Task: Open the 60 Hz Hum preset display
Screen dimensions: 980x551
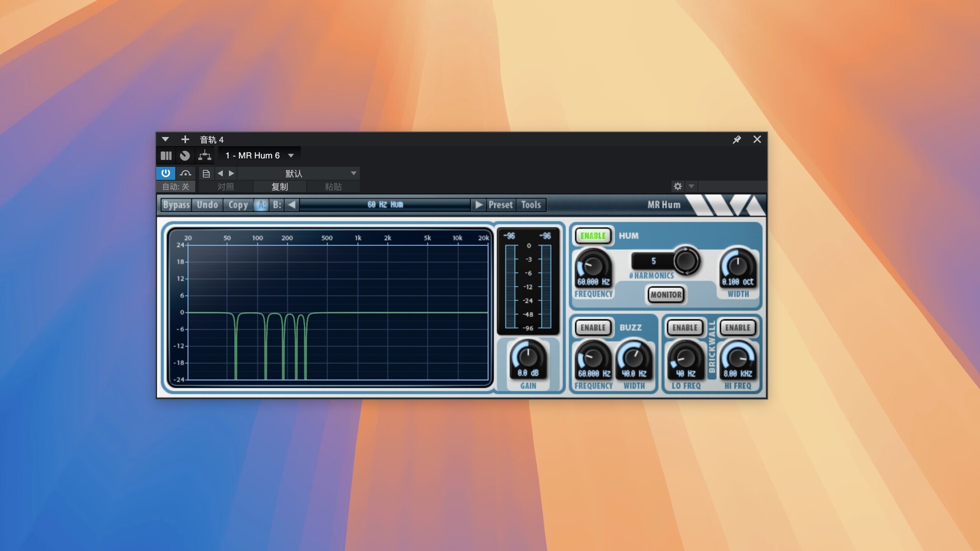Action: click(385, 205)
